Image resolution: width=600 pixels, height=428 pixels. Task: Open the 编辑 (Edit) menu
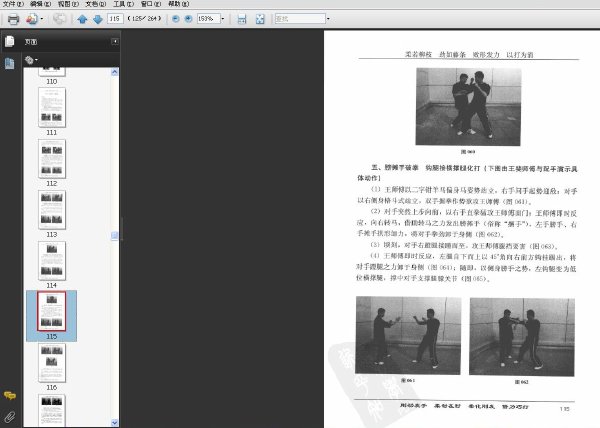(41, 4)
